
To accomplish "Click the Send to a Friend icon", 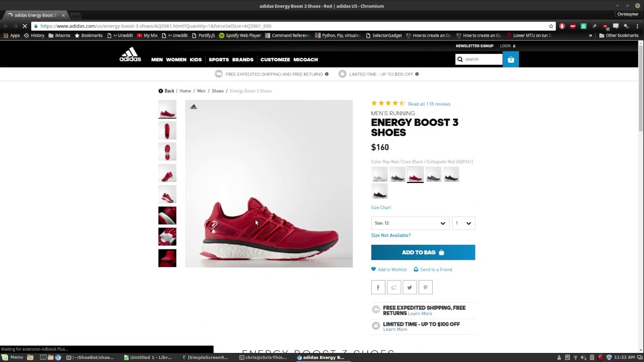I will 416,269.
